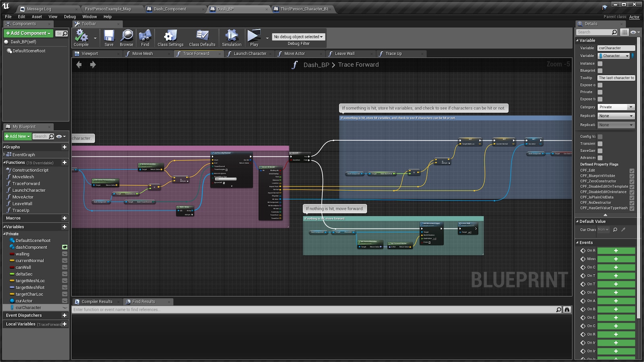This screenshot has height=362, width=644.
Task: Collapse the Functions section in My Blueprint
Action: tap(4, 162)
